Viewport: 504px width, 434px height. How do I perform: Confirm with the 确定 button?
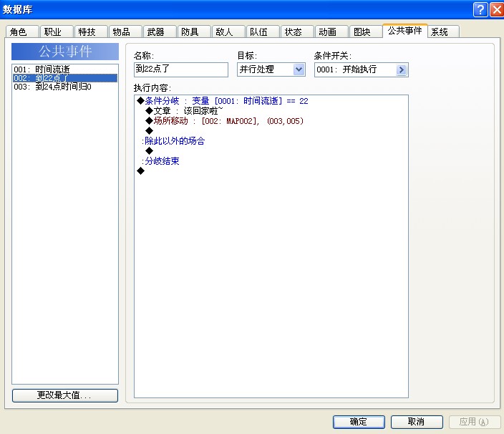(359, 422)
